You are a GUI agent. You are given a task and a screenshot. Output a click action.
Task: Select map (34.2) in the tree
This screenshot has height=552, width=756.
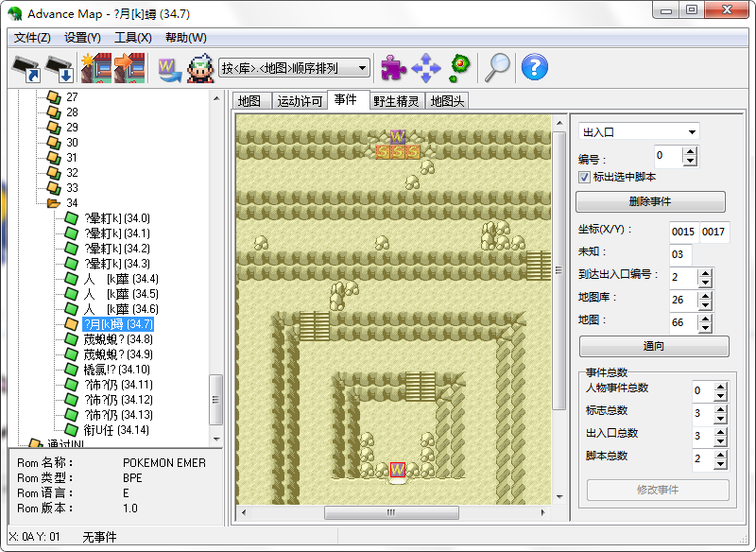pyautogui.click(x=116, y=249)
